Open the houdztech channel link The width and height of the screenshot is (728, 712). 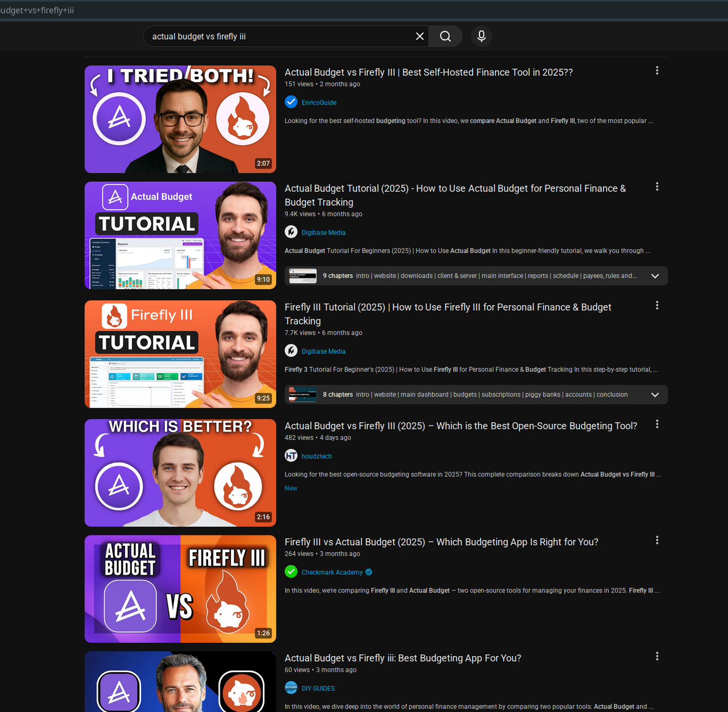[x=317, y=456]
